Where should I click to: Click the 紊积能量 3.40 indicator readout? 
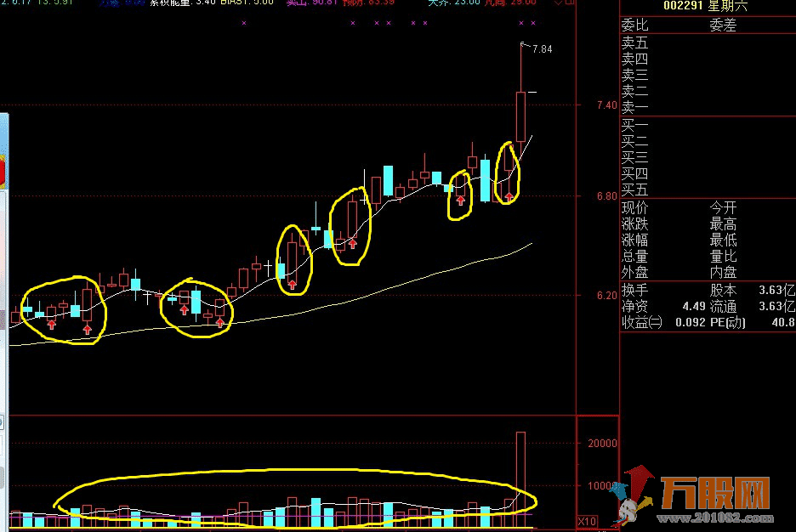coord(182,3)
